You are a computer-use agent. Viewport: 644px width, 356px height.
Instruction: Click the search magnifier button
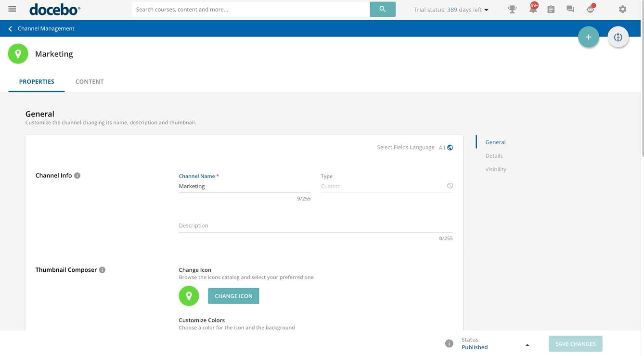[x=383, y=9]
